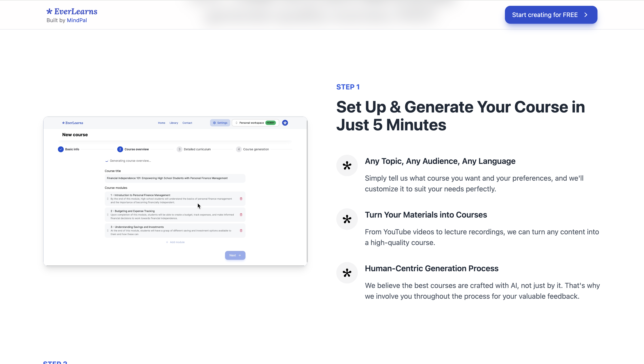Open the Library menu item
The height and width of the screenshot is (364, 644).
(174, 123)
